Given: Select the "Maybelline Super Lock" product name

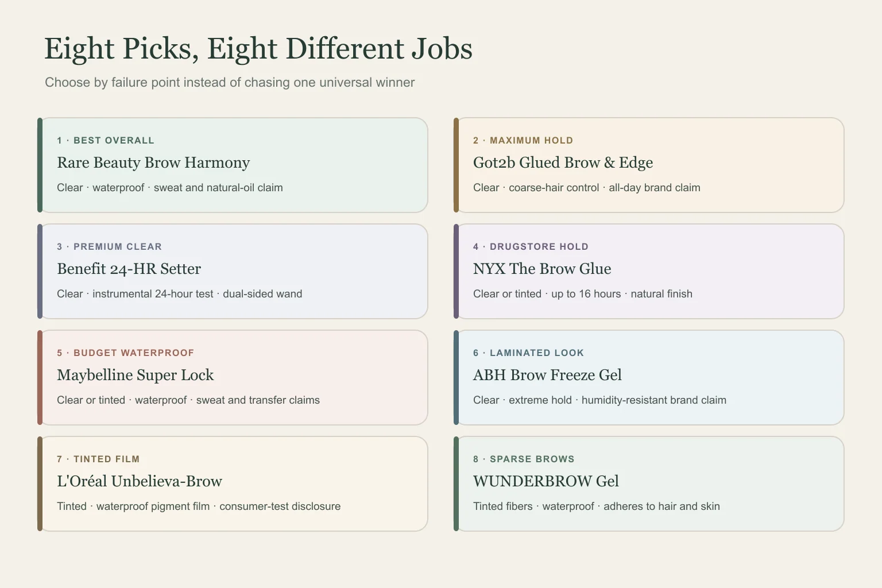Looking at the screenshot, I should tap(135, 375).
